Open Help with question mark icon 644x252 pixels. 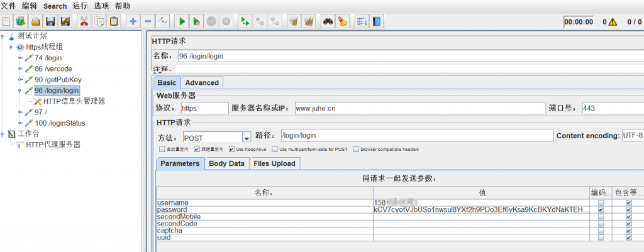click(x=377, y=21)
